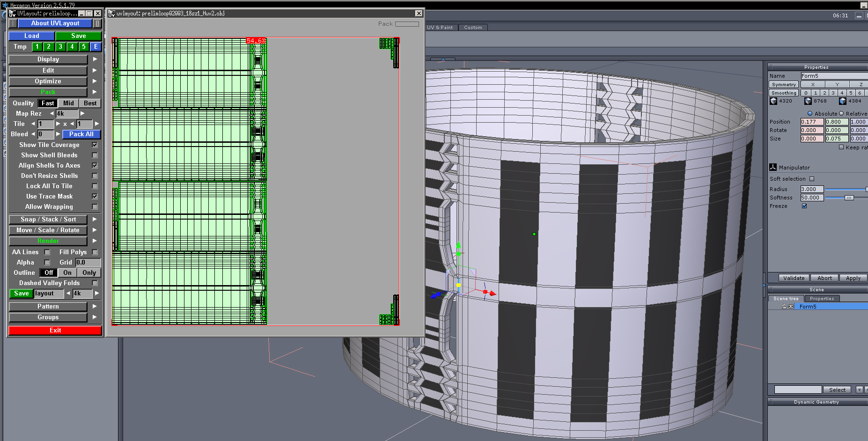The width and height of the screenshot is (868, 441).
Task: Expand the Edit section arrow
Action: 95,71
